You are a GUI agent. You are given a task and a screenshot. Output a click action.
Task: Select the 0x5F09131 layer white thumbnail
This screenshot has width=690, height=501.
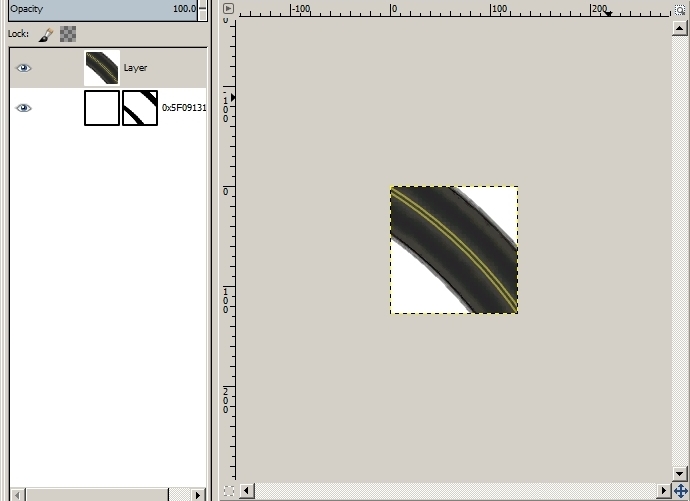(101, 108)
